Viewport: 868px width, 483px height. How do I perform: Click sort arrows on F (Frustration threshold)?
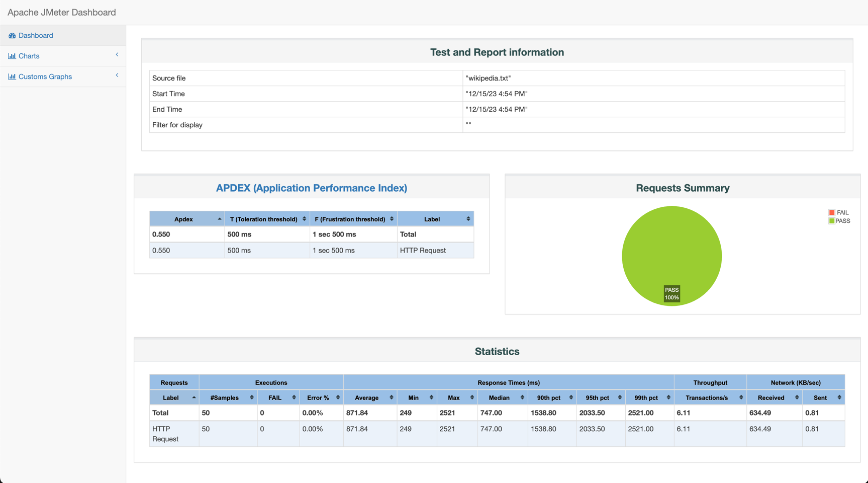click(x=392, y=219)
